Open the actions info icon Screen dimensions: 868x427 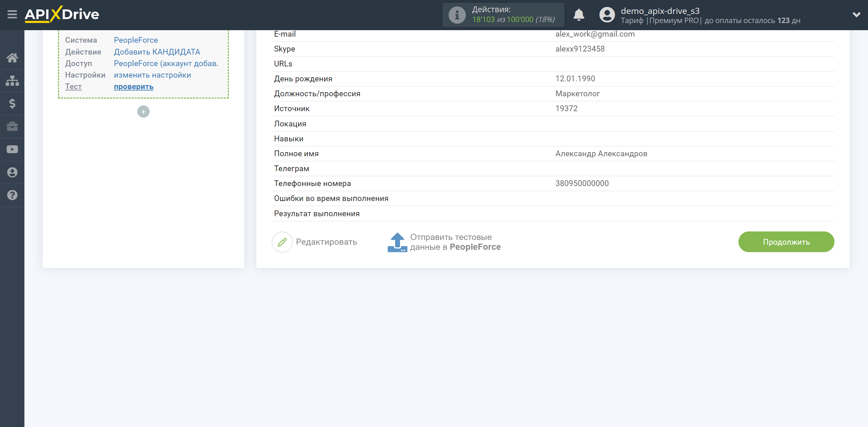click(x=457, y=15)
